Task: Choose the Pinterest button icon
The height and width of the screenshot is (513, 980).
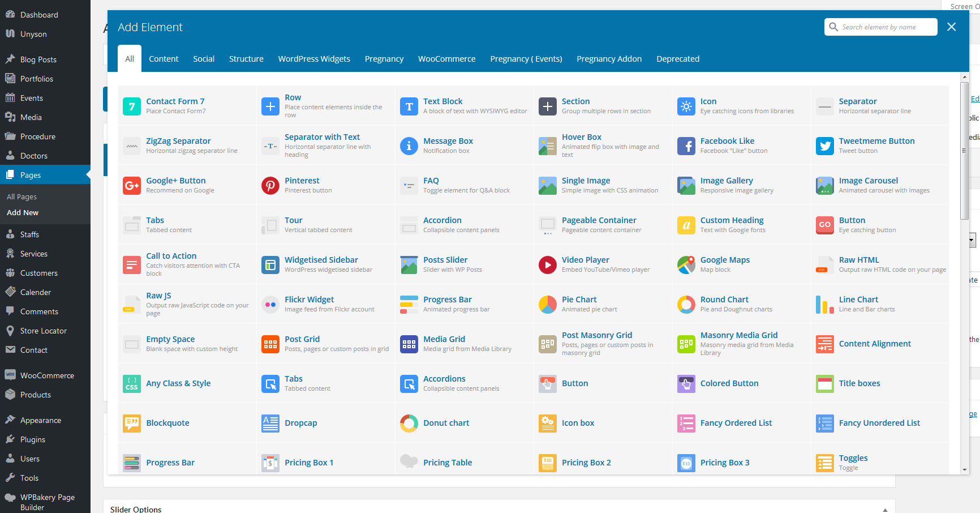Action: [x=270, y=185]
